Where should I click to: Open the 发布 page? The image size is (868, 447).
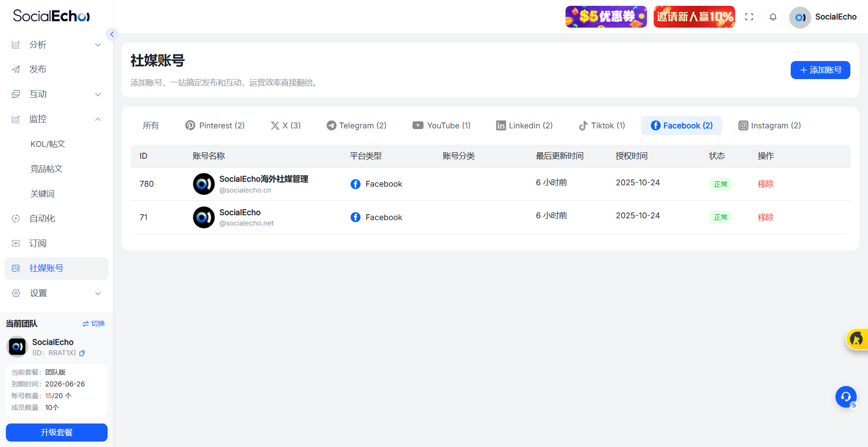[57, 69]
